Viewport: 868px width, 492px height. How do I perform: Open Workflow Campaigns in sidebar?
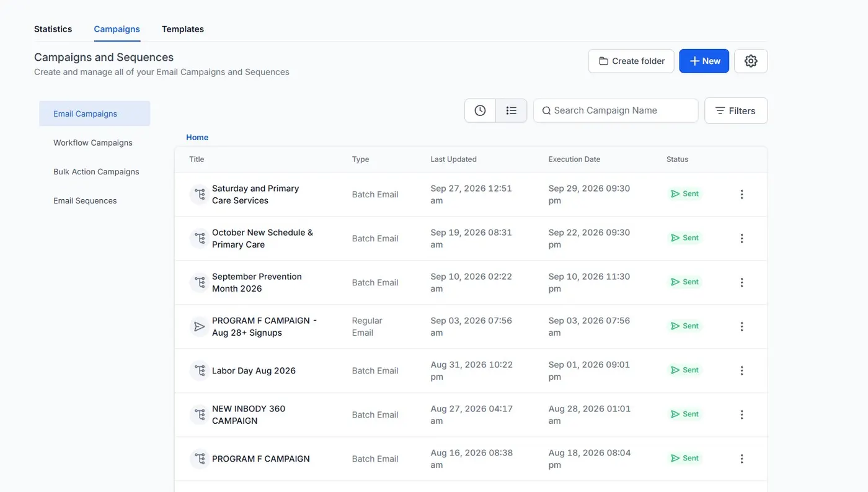(93, 143)
